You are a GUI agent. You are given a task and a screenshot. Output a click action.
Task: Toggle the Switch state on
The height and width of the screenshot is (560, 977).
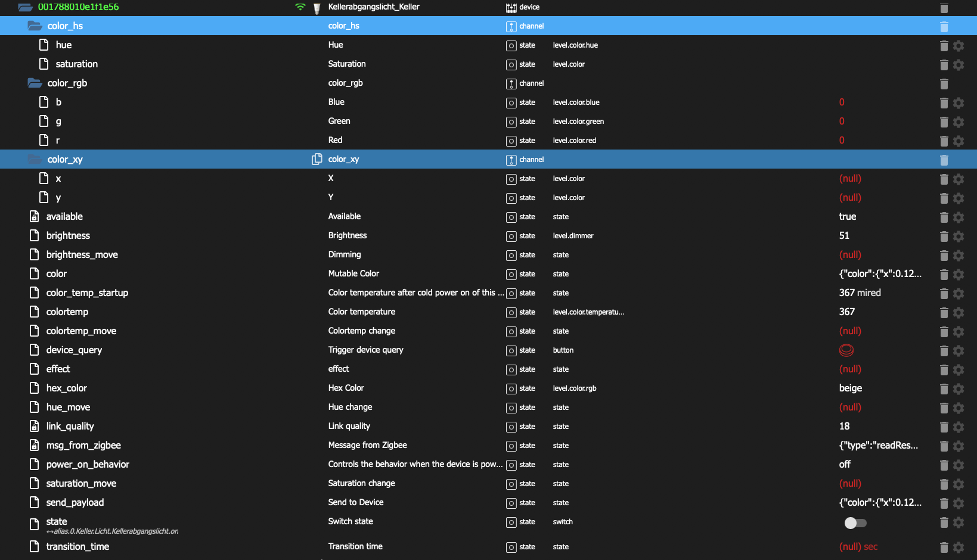click(x=855, y=522)
